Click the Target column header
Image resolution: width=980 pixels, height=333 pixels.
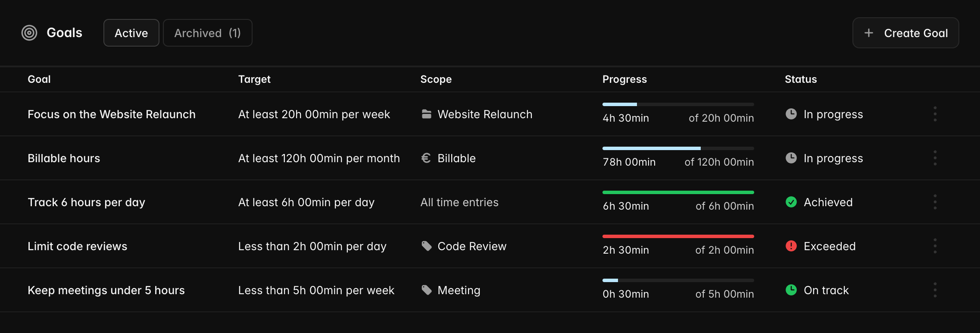pyautogui.click(x=255, y=79)
